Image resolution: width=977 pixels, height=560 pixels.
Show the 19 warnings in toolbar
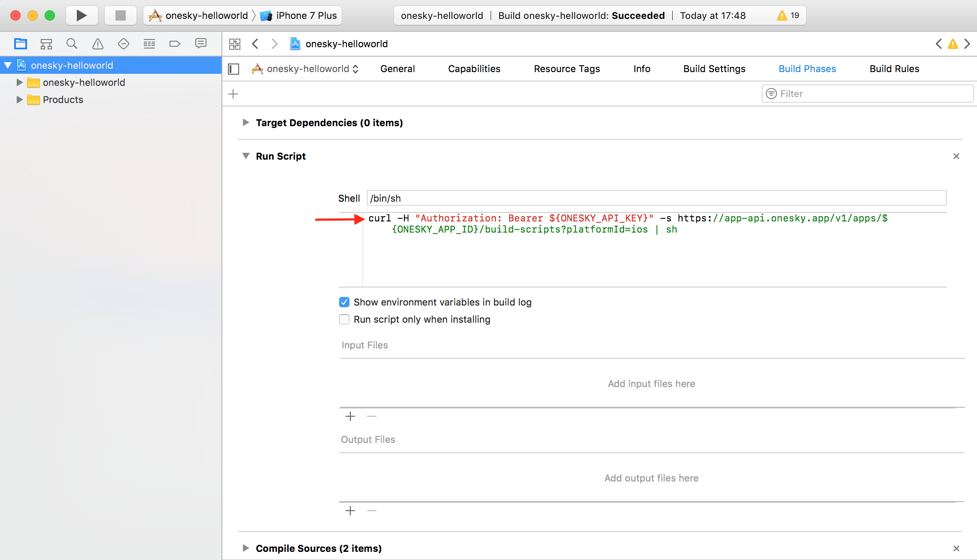(788, 15)
